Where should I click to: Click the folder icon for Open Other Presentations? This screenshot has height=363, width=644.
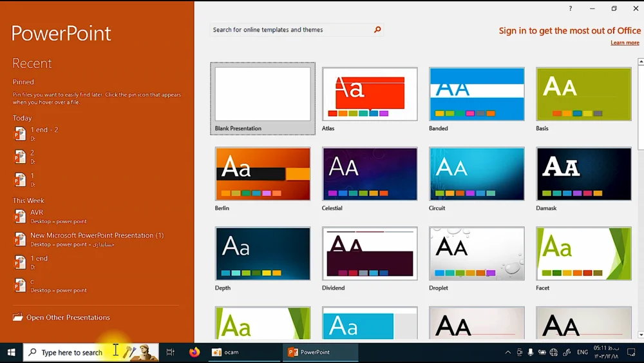[17, 317]
